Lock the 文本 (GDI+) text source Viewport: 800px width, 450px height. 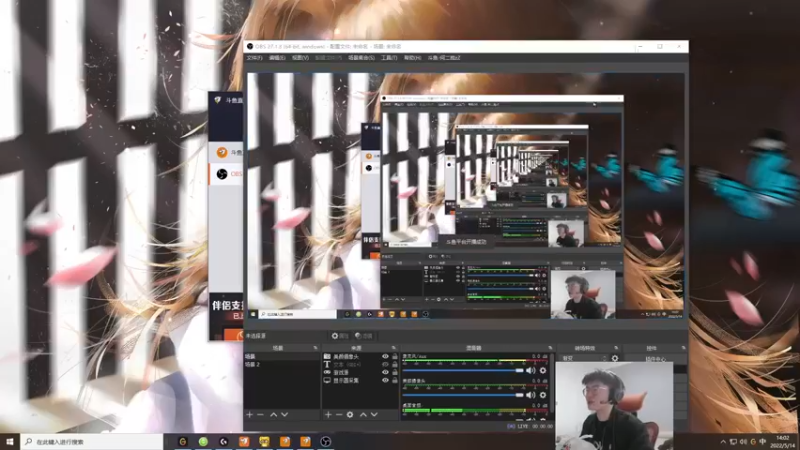pos(394,365)
